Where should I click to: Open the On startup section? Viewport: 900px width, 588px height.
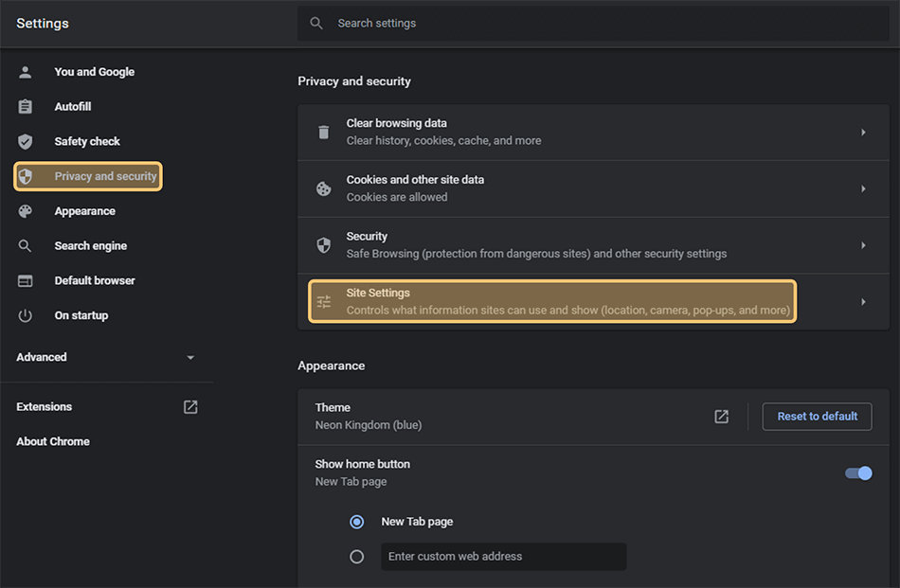81,315
